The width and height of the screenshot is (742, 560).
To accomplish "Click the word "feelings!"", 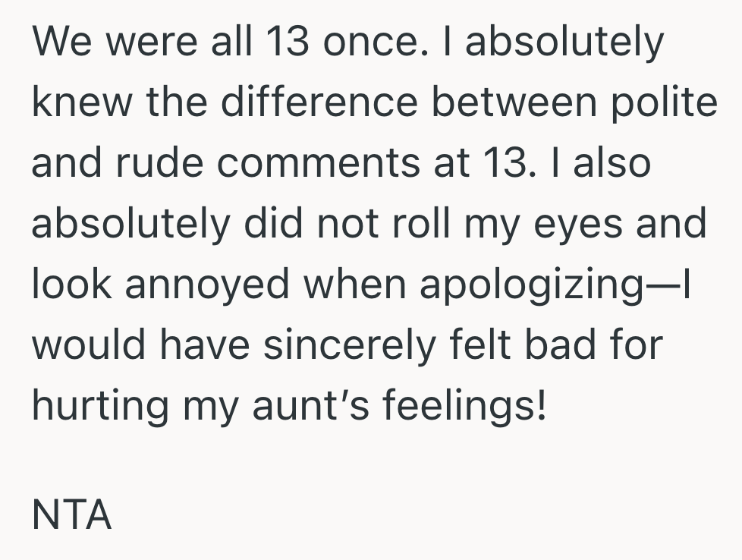I will (463, 404).
